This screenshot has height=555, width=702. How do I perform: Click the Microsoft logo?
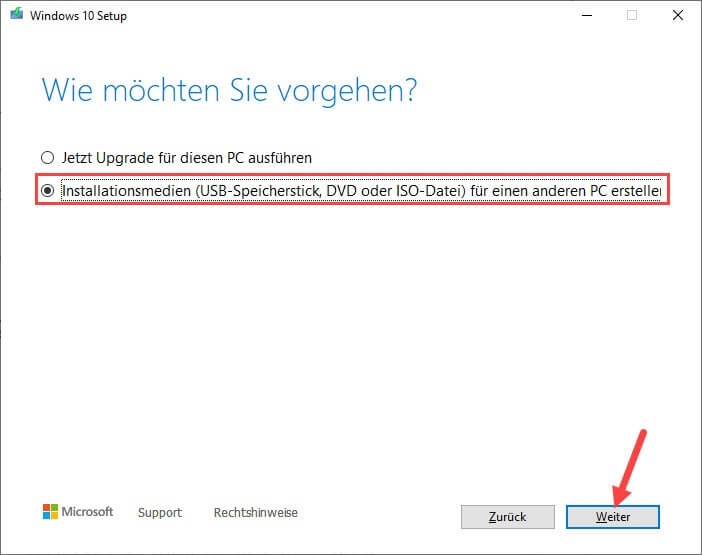(78, 512)
